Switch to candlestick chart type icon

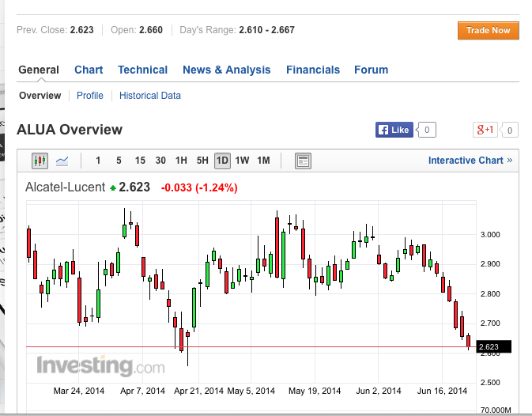tap(40, 161)
